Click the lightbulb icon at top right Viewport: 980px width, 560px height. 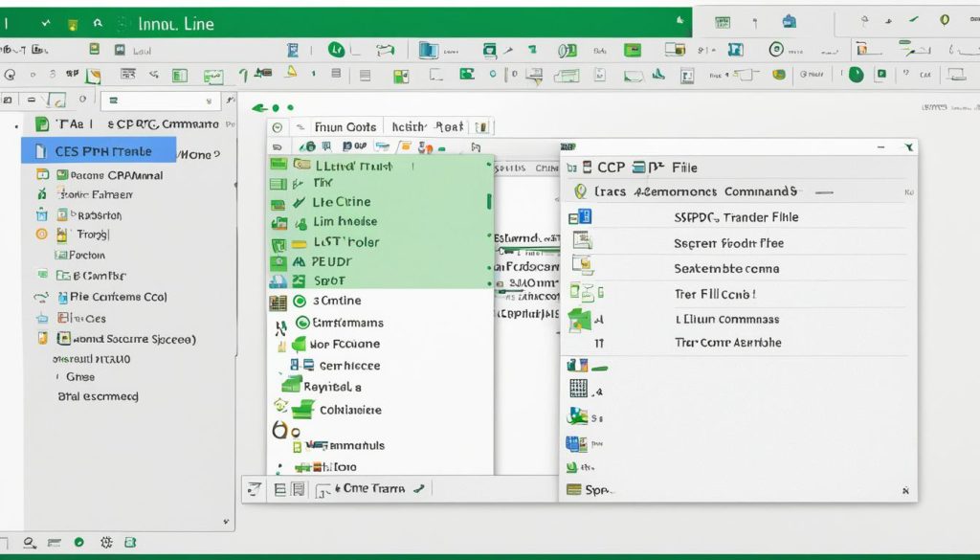(945, 21)
